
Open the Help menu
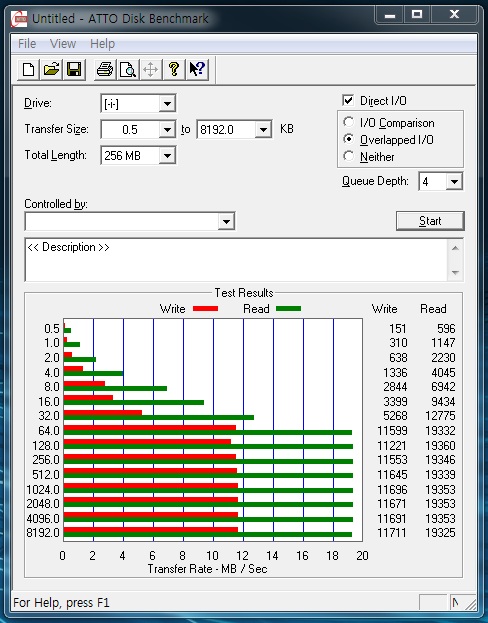[x=103, y=43]
